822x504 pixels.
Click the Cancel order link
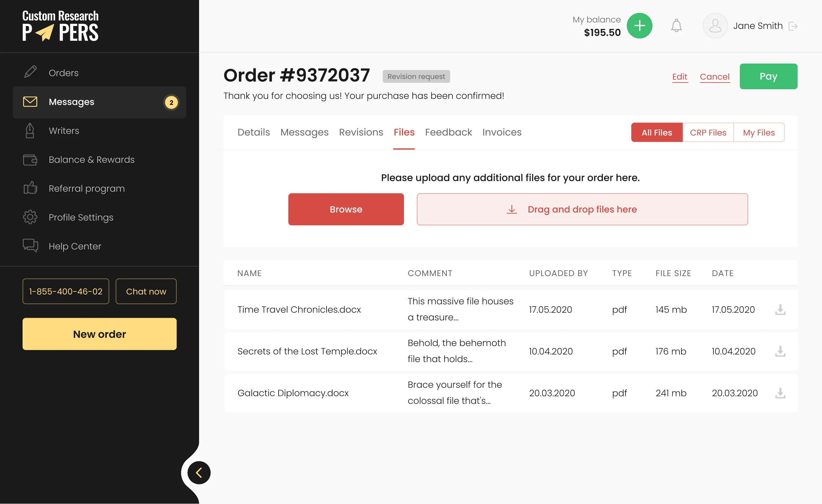714,76
